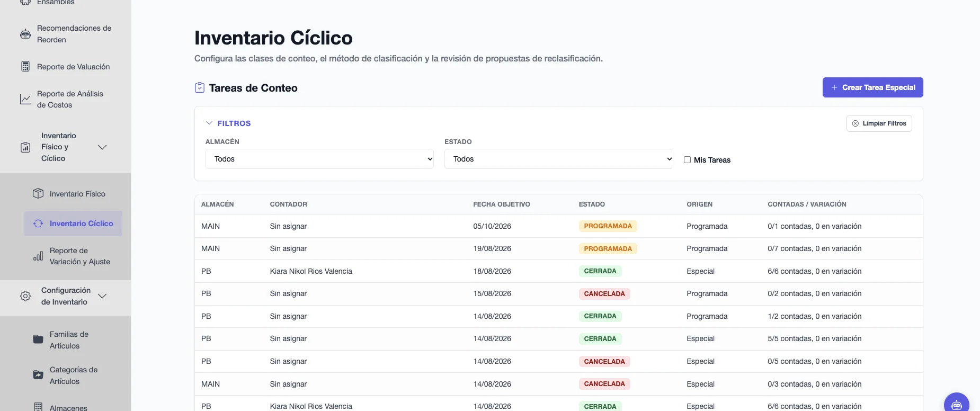Open the Estado dropdown showing Todos
The height and width of the screenshot is (411, 980).
tap(559, 159)
